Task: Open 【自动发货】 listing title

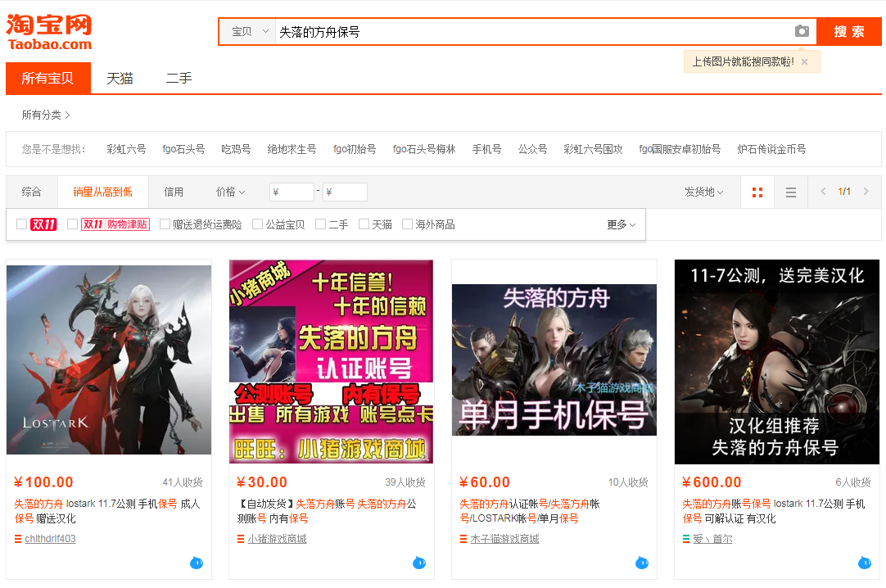Action: tap(327, 511)
